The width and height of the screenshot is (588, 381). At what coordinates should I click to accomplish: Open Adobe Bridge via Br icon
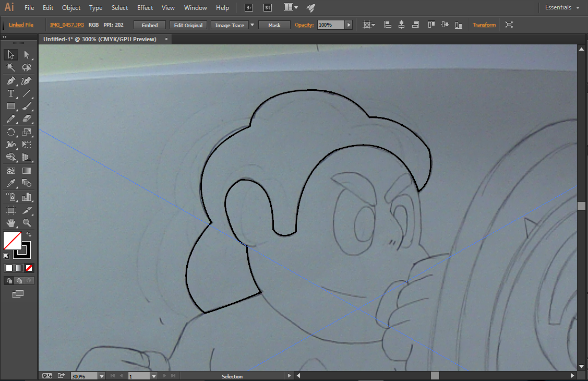249,7
